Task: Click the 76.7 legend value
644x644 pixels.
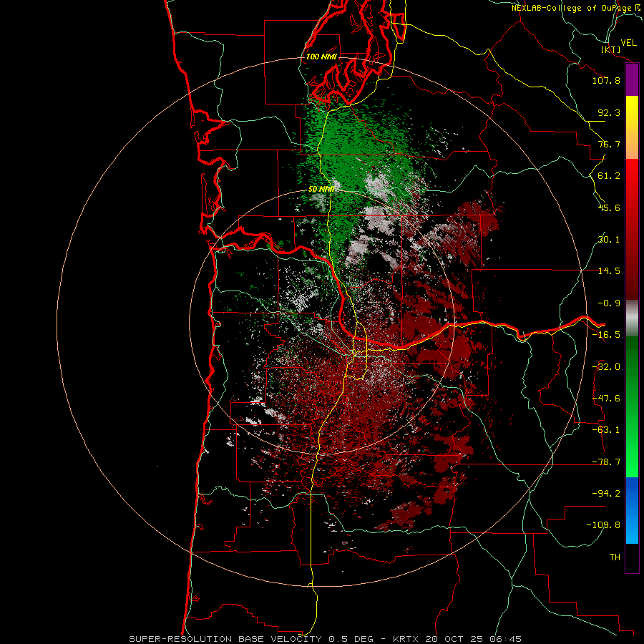Action: [x=609, y=144]
